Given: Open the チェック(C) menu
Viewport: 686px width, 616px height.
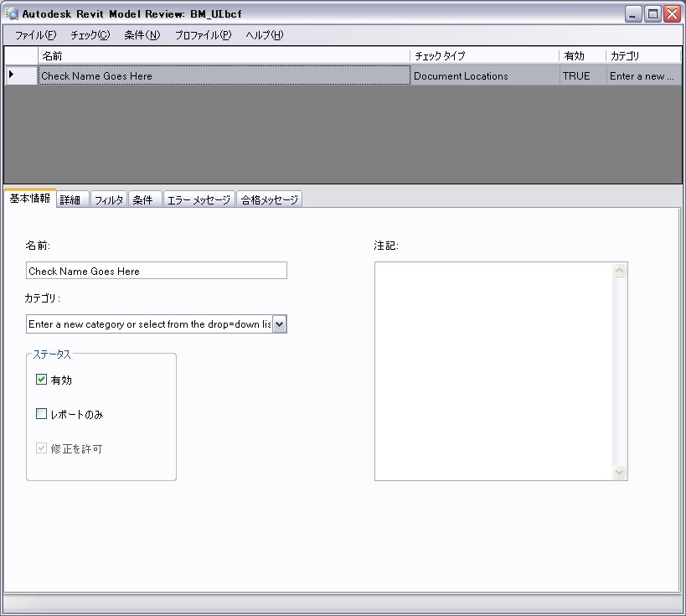Looking at the screenshot, I should pyautogui.click(x=90, y=35).
